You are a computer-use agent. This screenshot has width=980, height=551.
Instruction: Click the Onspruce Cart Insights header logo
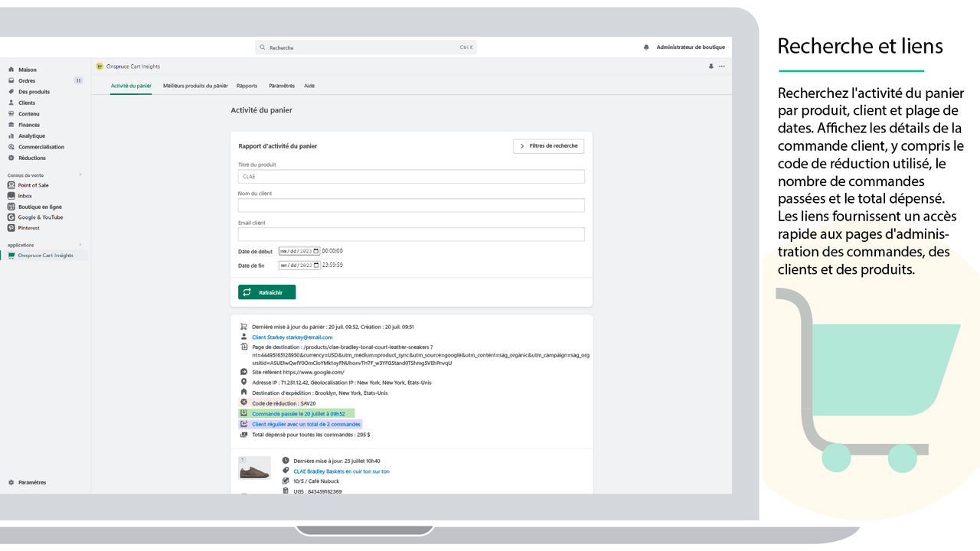100,67
